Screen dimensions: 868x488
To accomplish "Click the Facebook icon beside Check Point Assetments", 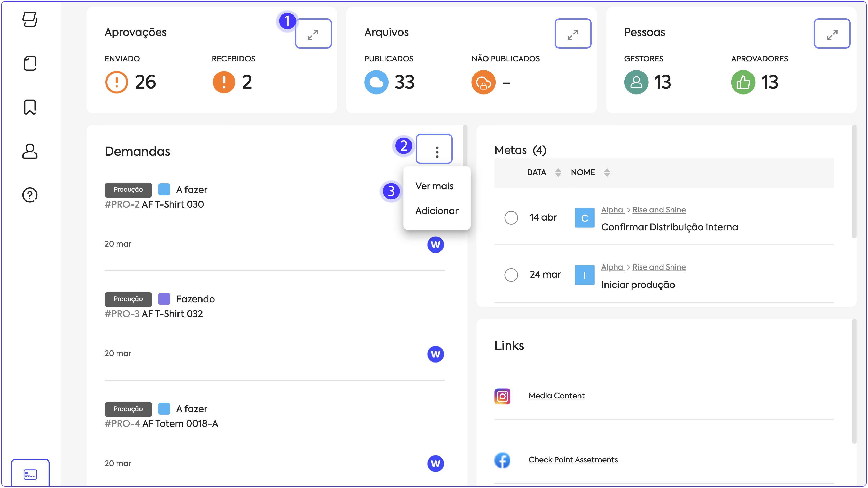I will 502,460.
